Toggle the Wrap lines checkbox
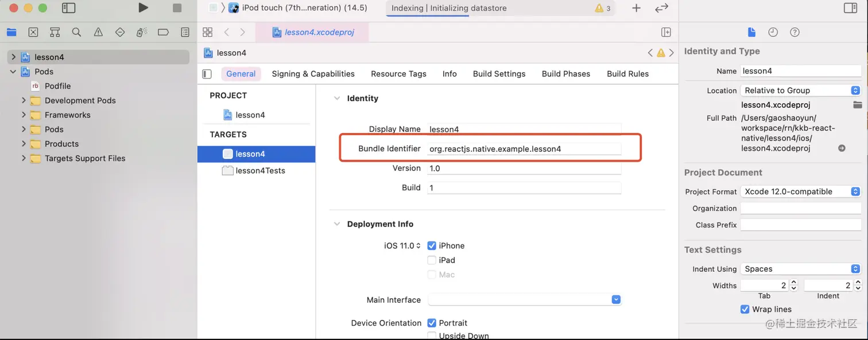This screenshot has height=340, width=868. click(x=745, y=309)
